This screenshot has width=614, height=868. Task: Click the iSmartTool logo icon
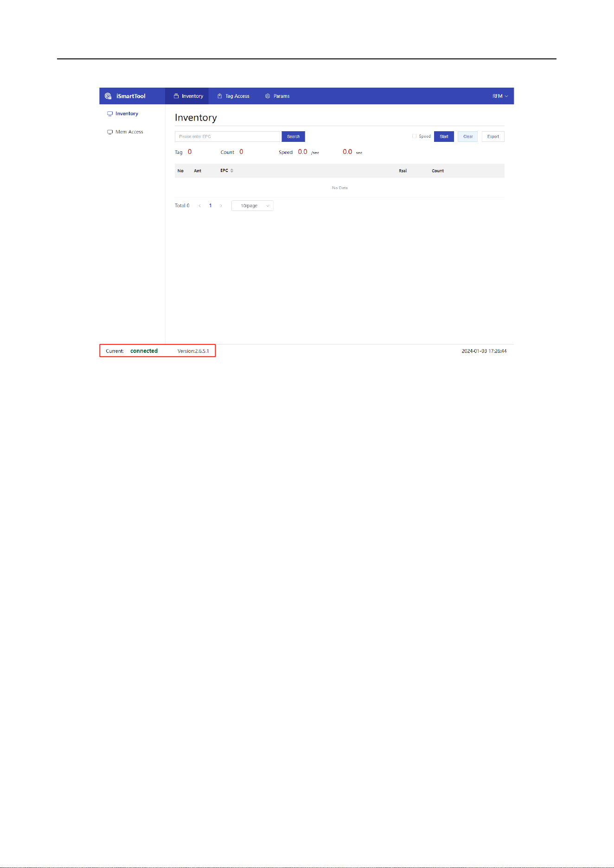pyautogui.click(x=108, y=96)
